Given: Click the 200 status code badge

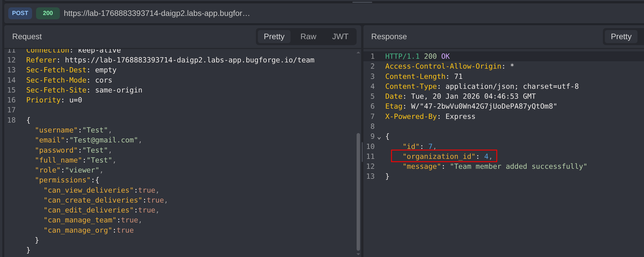Looking at the screenshot, I should 48,13.
